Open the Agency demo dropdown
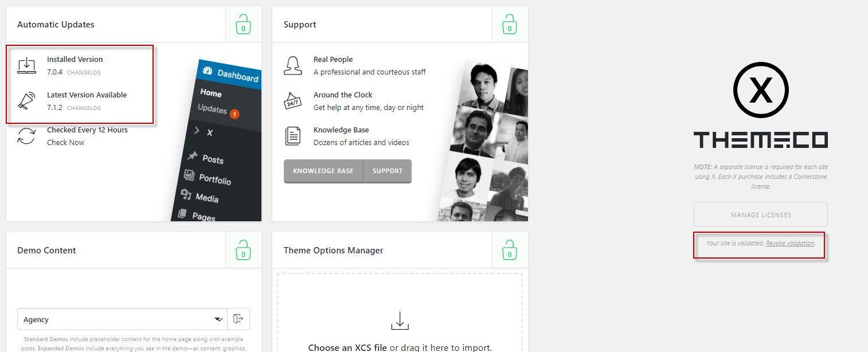The width and height of the screenshot is (868, 352). (x=122, y=319)
